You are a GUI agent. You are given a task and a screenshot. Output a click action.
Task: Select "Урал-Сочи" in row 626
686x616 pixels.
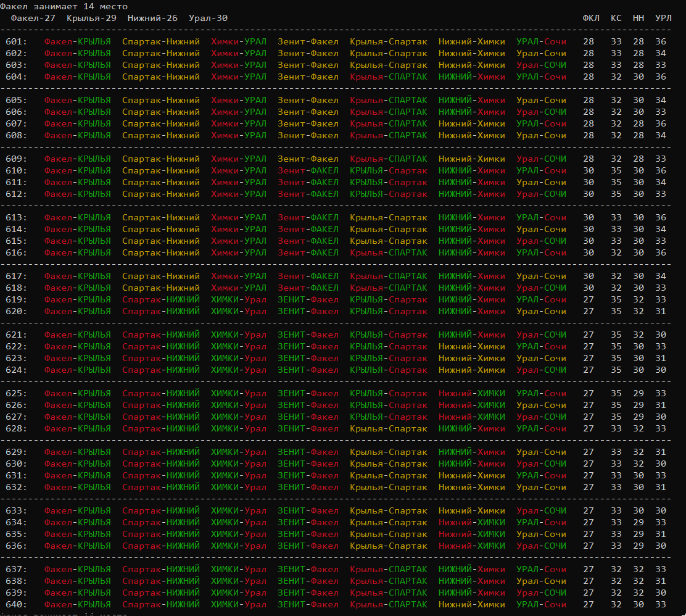541,406
